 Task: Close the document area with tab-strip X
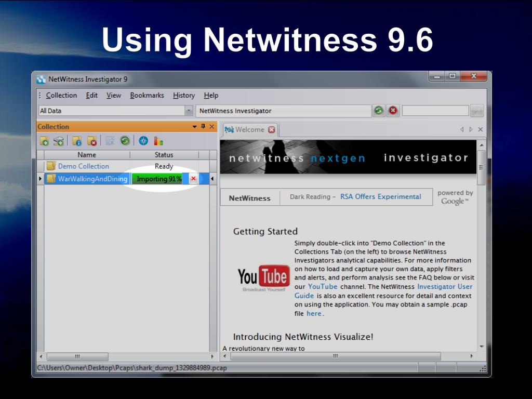481,129
